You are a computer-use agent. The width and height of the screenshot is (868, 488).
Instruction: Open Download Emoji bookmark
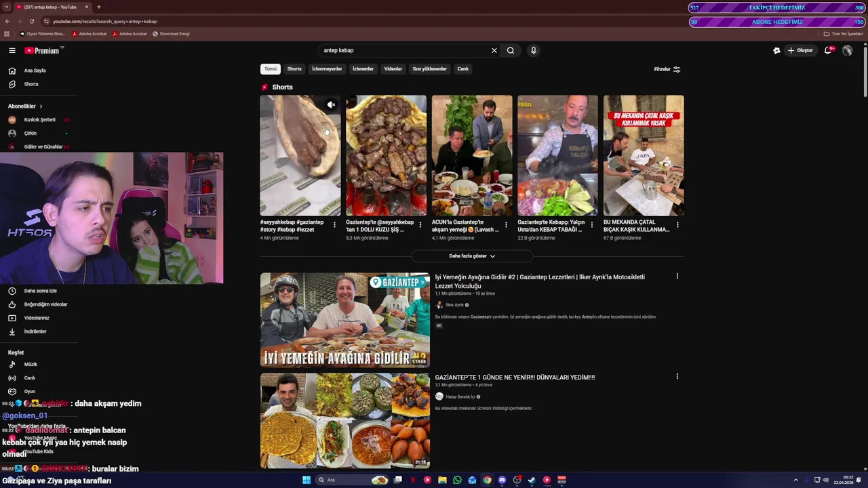(171, 34)
